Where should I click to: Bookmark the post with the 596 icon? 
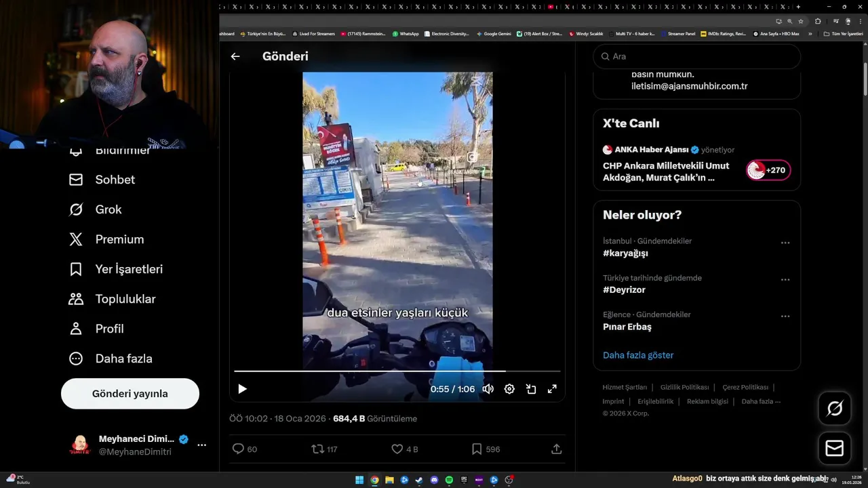click(486, 449)
